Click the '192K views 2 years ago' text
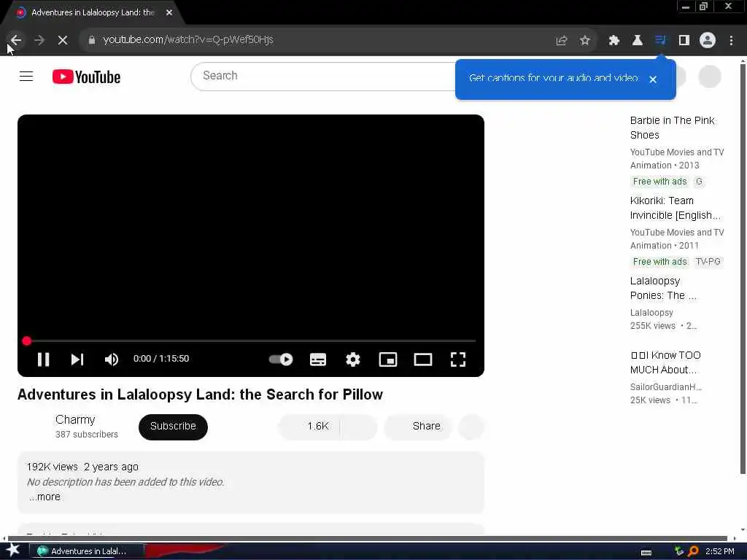This screenshot has width=747, height=560. pyautogui.click(x=82, y=467)
